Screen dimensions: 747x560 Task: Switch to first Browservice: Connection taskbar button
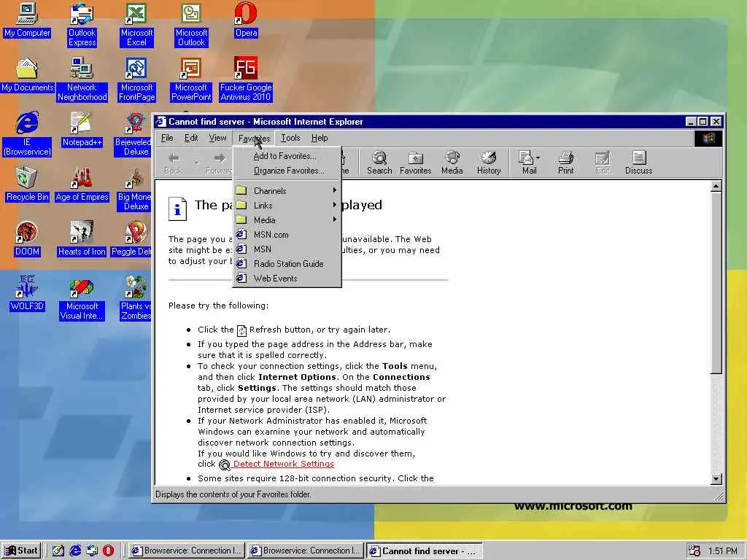(x=187, y=551)
